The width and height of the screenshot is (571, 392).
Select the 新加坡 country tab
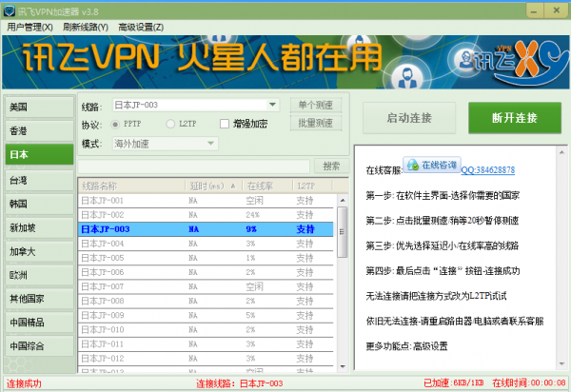click(x=39, y=227)
